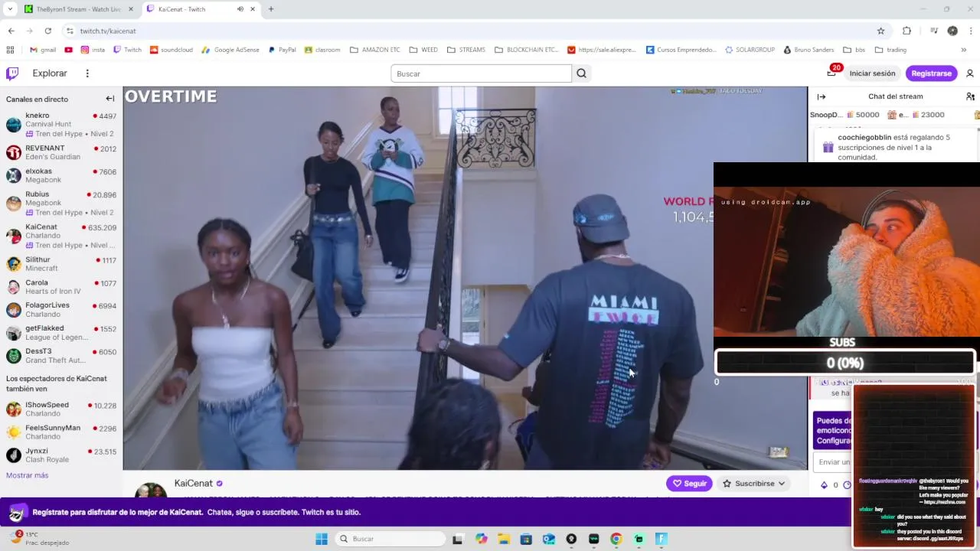Click the Windows taskbar Buscar box
980x551 pixels.
coord(390,539)
